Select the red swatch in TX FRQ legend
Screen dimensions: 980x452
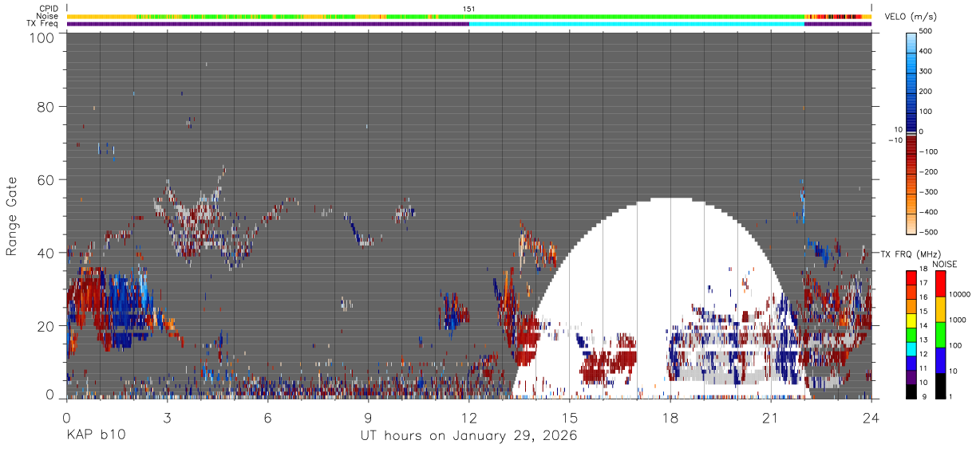click(911, 277)
